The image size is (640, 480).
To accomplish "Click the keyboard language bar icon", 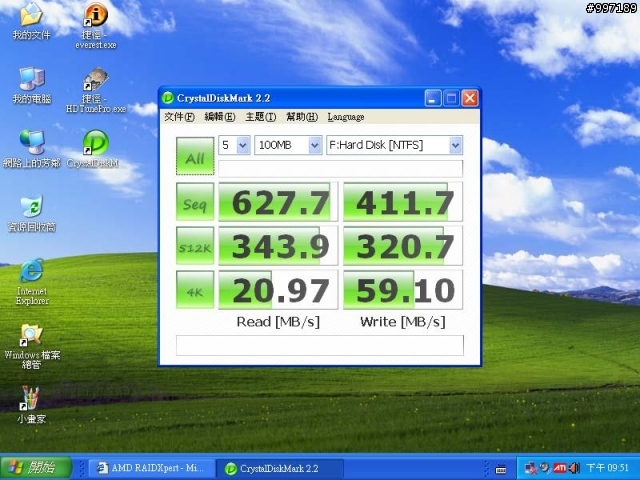I will pyautogui.click(x=500, y=470).
